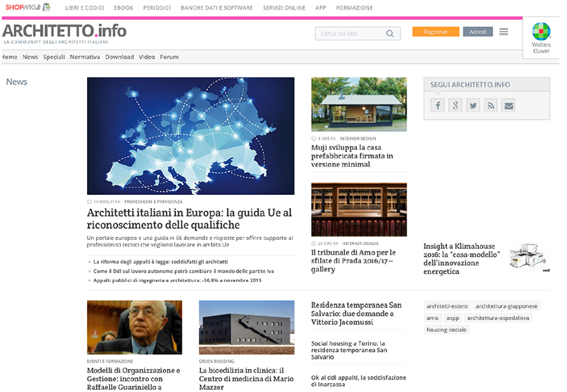This screenshot has height=392, width=567.
Task: Follow Architetto.info on Google Plus
Action: coord(455,106)
